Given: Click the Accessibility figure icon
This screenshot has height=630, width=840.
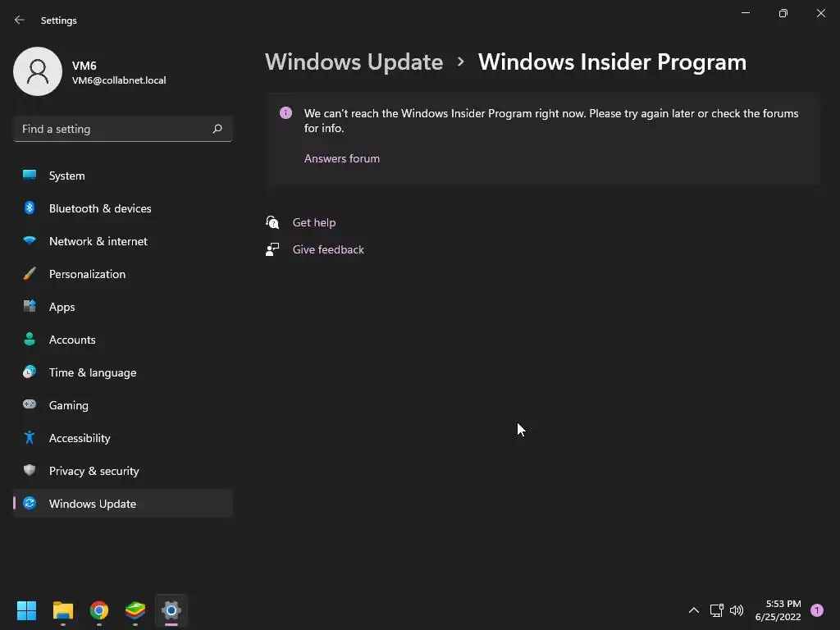Looking at the screenshot, I should pyautogui.click(x=30, y=438).
